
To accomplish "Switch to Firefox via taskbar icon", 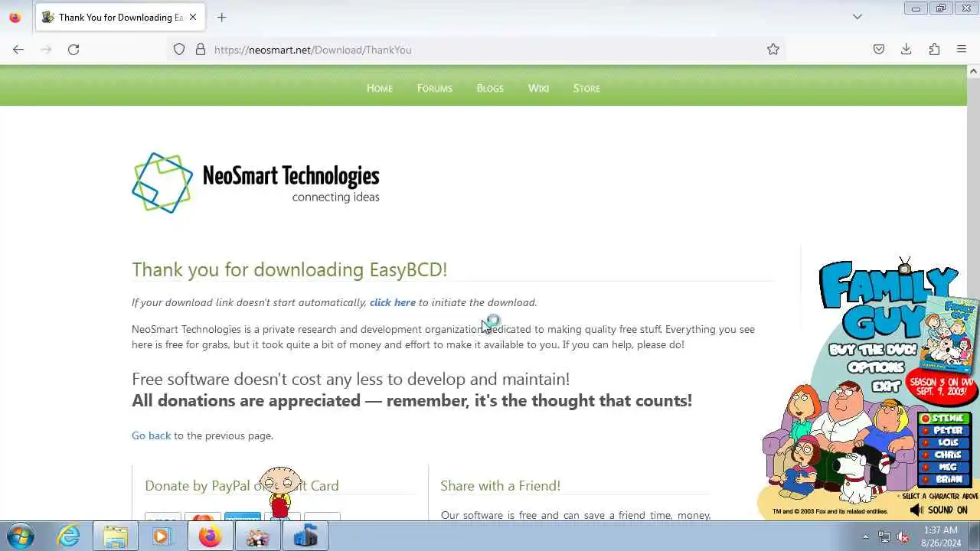I will [x=209, y=536].
